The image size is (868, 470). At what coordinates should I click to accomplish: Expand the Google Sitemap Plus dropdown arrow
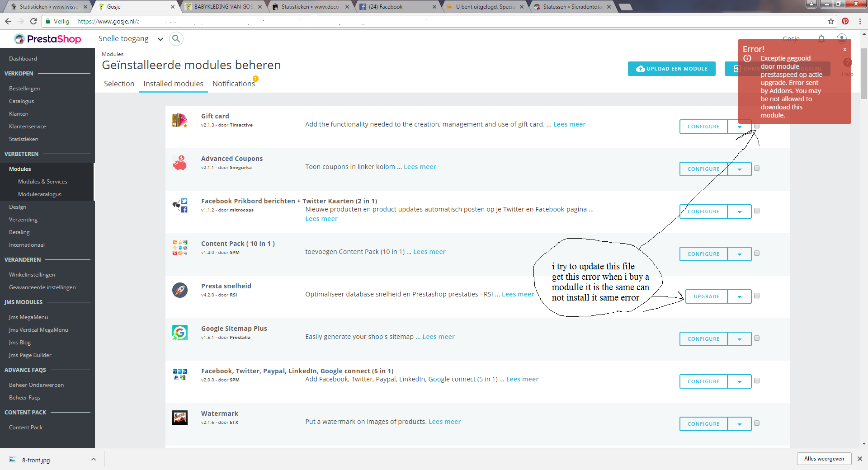coord(740,339)
